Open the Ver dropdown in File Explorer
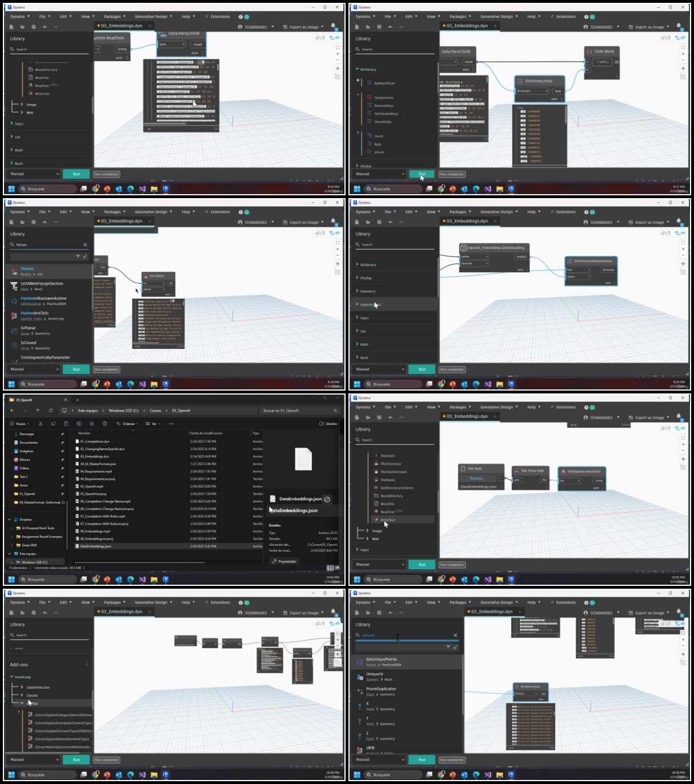This screenshot has height=784, width=694. pos(153,424)
